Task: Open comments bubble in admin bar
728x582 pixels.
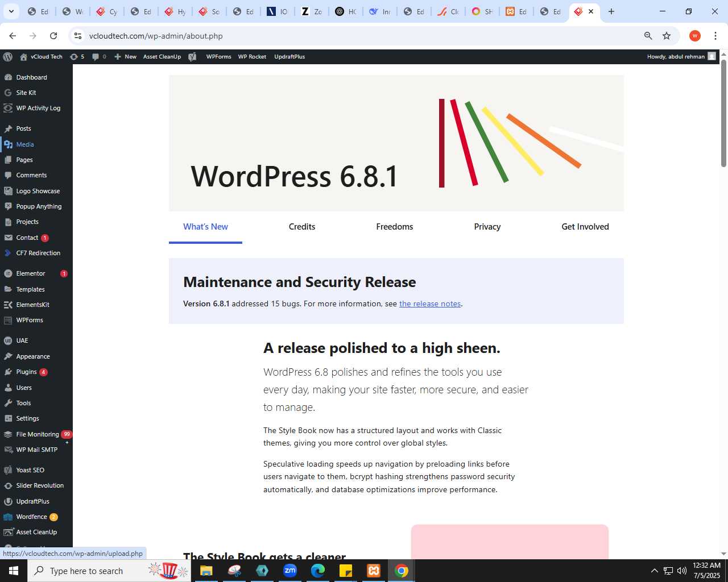Action: [x=99, y=57]
